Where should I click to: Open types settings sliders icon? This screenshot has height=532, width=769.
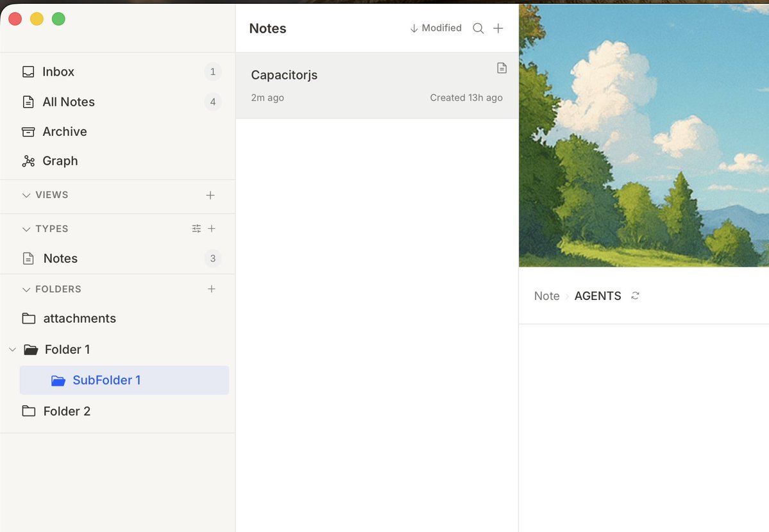click(196, 228)
